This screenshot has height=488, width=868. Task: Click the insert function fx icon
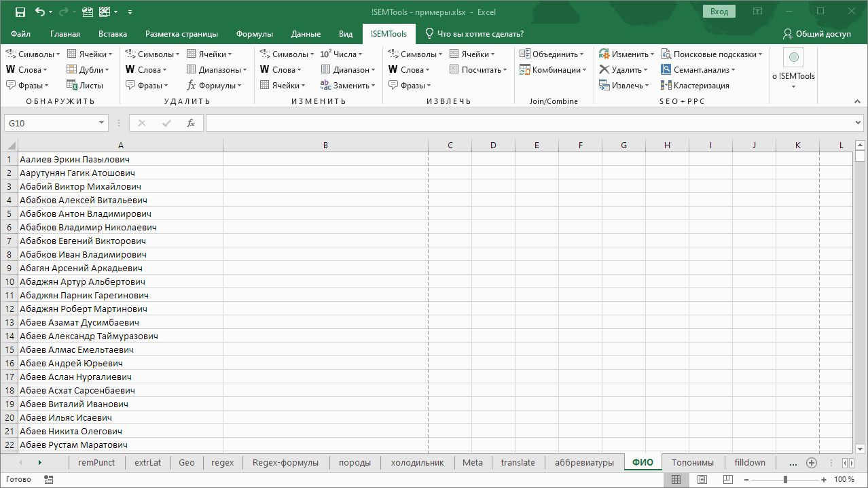click(191, 123)
